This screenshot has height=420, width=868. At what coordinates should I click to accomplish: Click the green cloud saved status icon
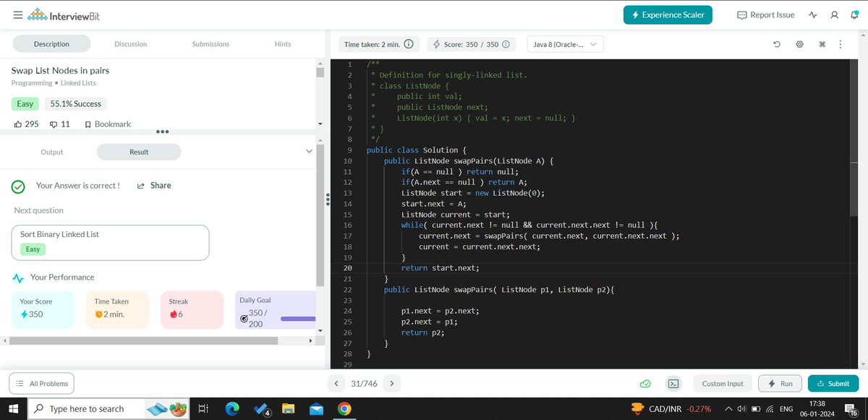coord(645,384)
